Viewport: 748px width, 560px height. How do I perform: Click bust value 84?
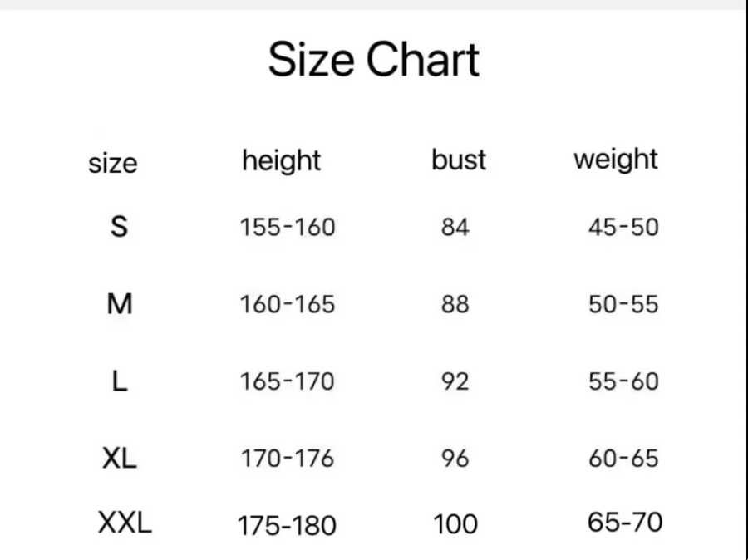point(455,227)
